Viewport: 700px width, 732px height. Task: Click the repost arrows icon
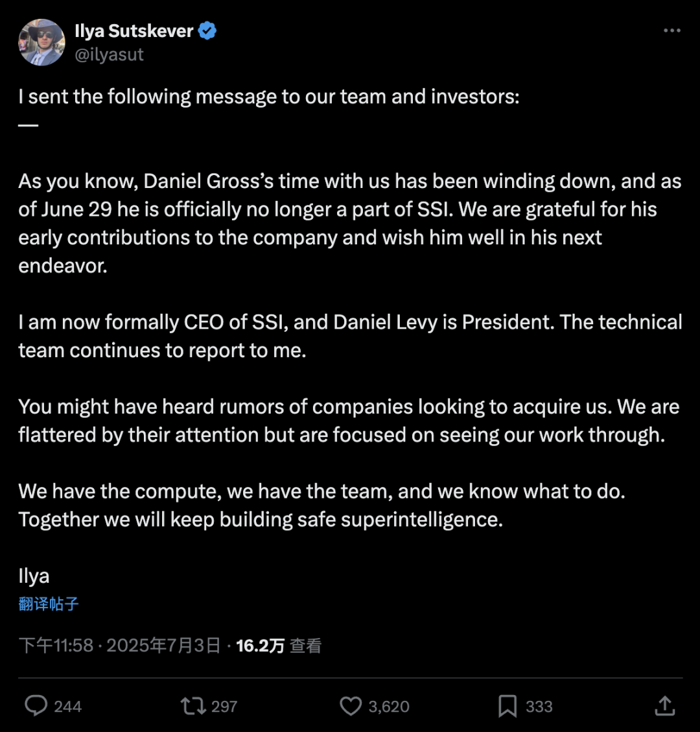click(x=193, y=706)
